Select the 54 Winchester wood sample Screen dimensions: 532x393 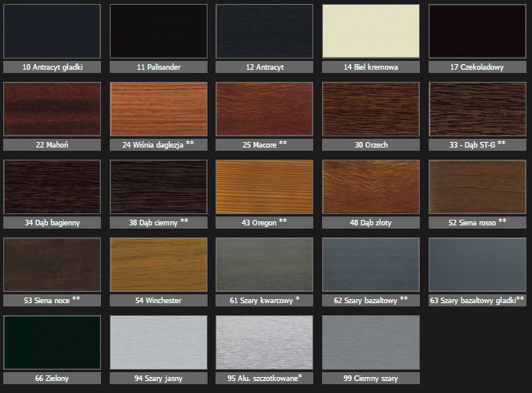coord(159,265)
